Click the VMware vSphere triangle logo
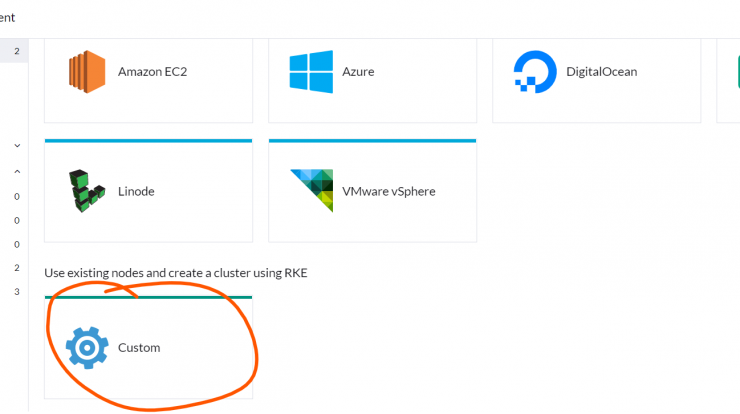Image resolution: width=740 pixels, height=414 pixels. coord(311,191)
